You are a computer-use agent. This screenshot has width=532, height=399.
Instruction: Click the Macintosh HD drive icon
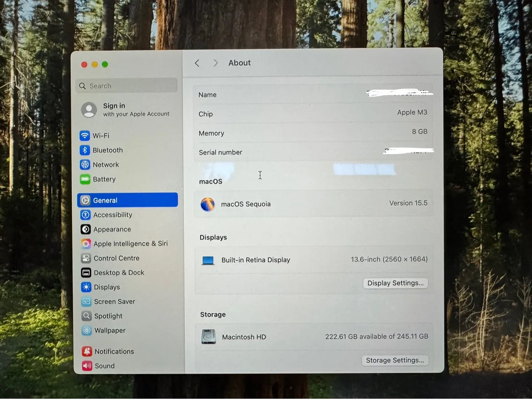(x=208, y=337)
